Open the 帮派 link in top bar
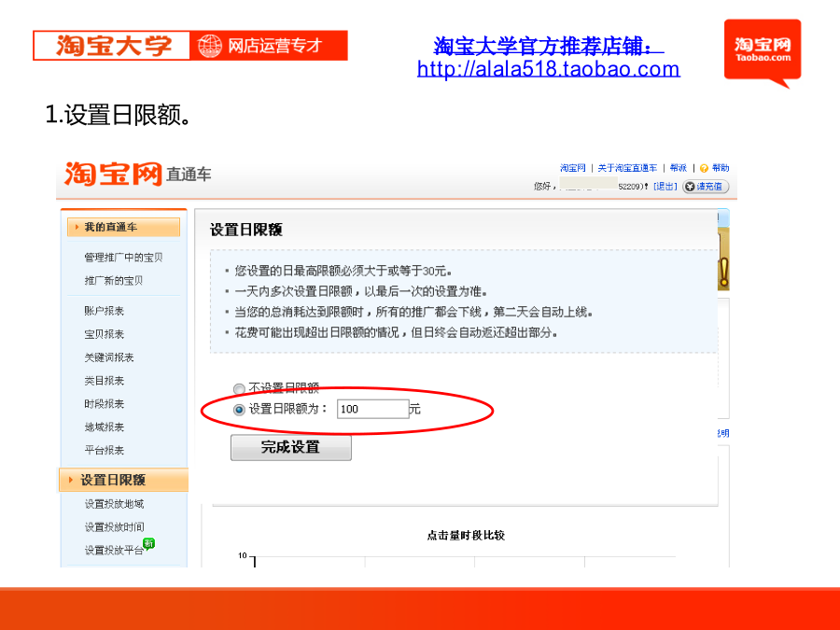Viewport: 840px width, 630px height. click(x=679, y=168)
